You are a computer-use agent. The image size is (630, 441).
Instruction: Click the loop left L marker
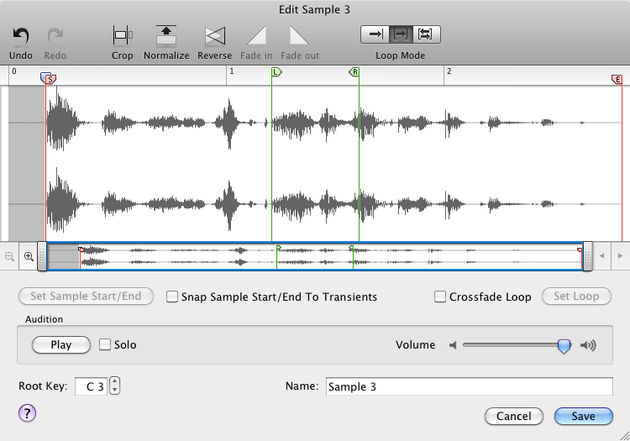pyautogui.click(x=276, y=72)
